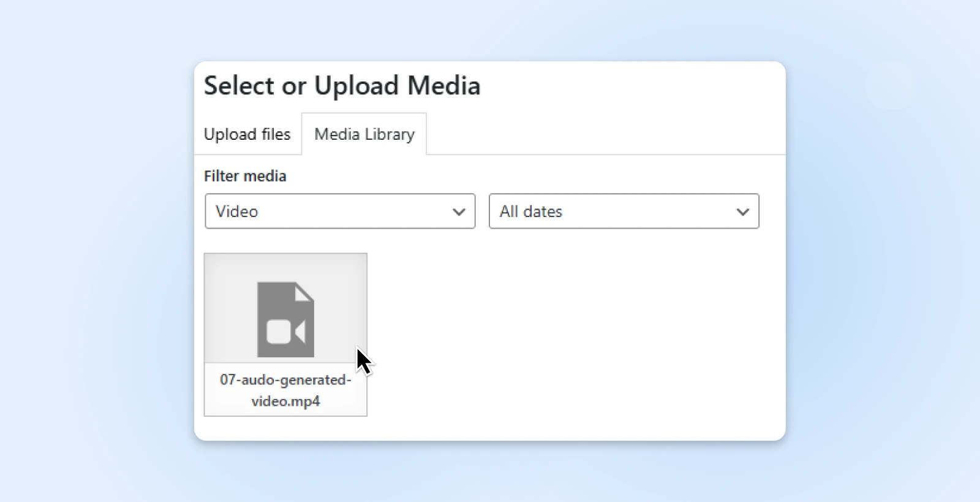
Task: Click the folded corner of document icon
Action: [x=304, y=292]
